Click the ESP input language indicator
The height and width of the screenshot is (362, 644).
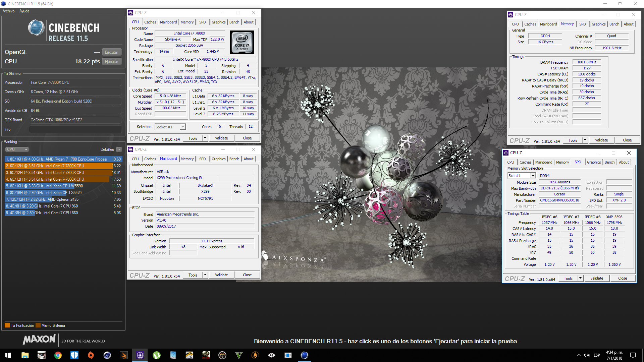coord(597,355)
